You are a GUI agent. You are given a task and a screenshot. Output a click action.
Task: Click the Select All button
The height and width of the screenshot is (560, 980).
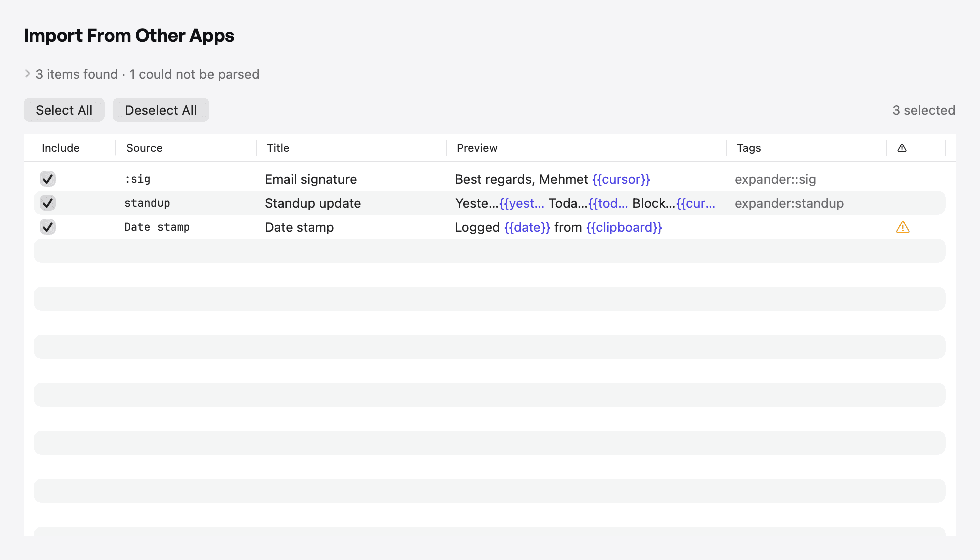click(64, 110)
